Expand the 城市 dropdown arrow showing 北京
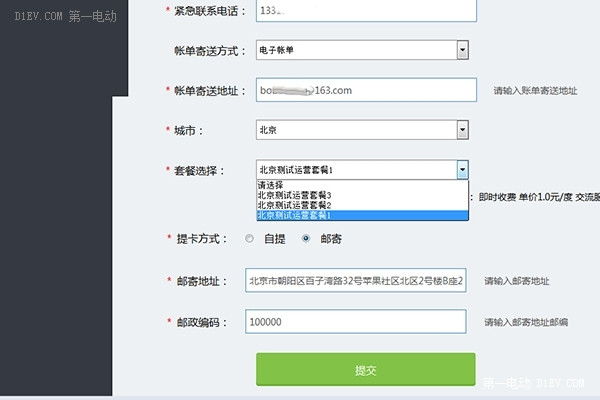Viewport: 600px width, 400px height. pyautogui.click(x=463, y=130)
